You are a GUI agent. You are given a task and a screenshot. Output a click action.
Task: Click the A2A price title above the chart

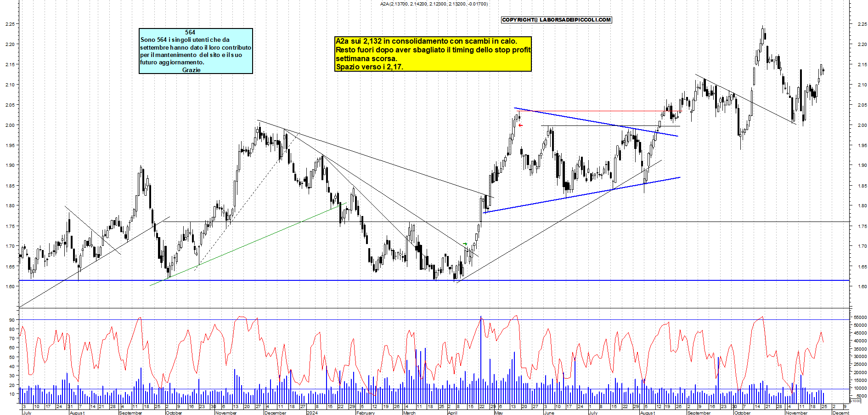click(x=434, y=4)
